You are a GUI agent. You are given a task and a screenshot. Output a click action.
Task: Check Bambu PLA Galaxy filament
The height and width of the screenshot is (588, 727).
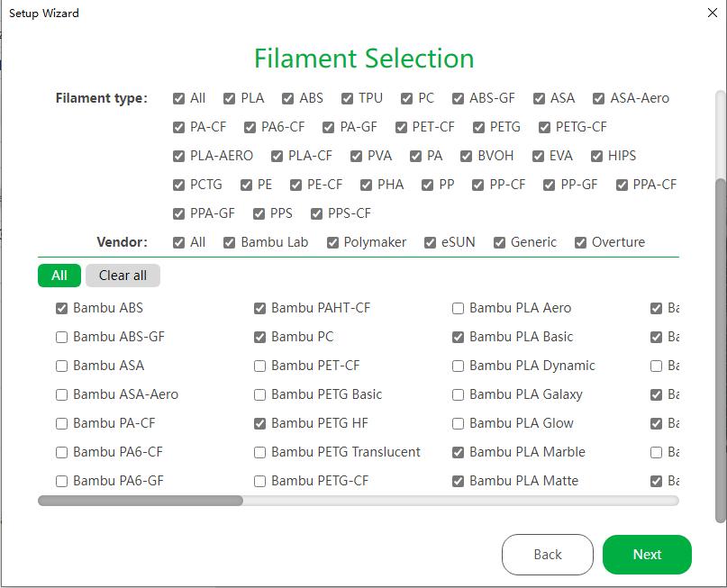[x=458, y=394]
